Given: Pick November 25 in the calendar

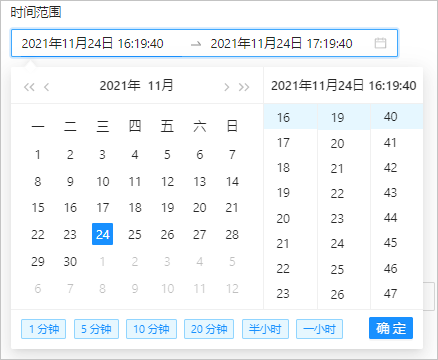Looking at the screenshot, I should point(135,234).
